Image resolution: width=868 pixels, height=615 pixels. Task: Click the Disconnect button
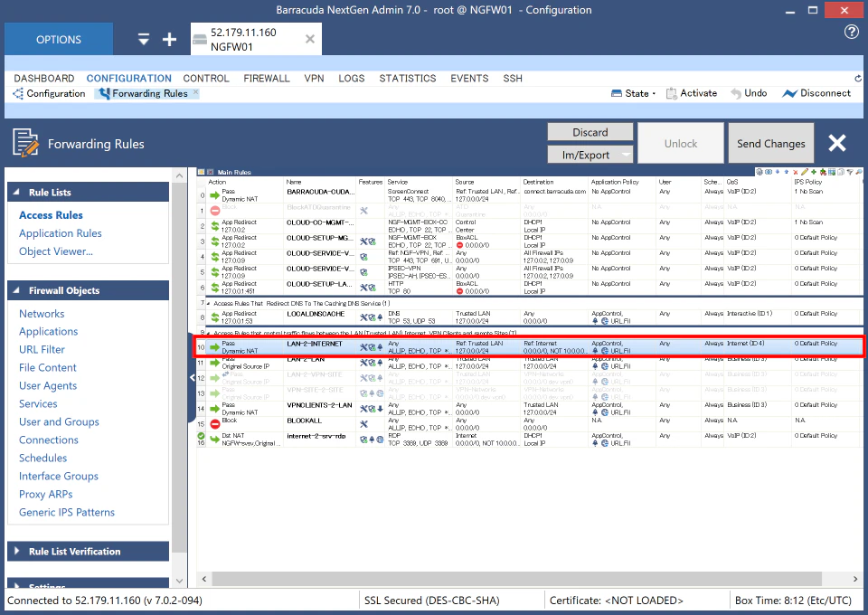click(816, 93)
